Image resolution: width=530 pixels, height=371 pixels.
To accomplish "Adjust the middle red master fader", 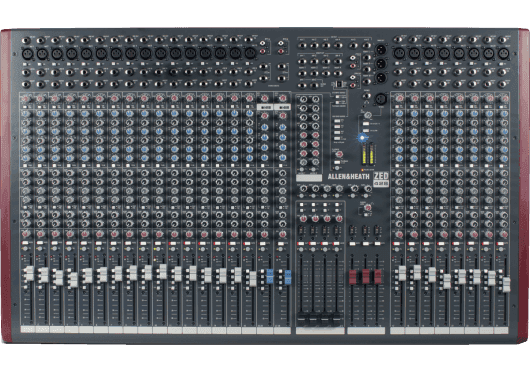I will 366,276.
